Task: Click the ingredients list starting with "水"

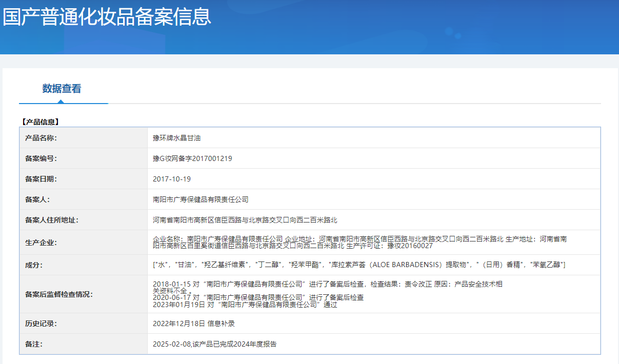Action: coord(359,265)
